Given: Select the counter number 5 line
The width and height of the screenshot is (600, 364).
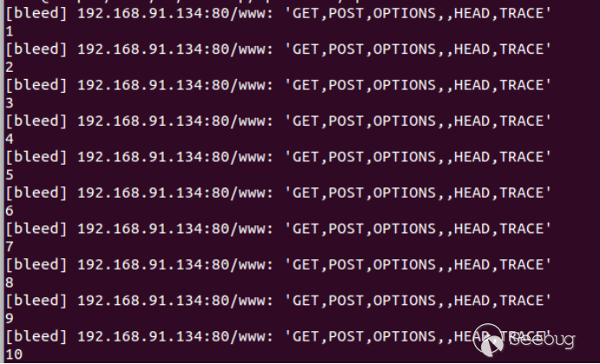Looking at the screenshot, I should [10, 175].
